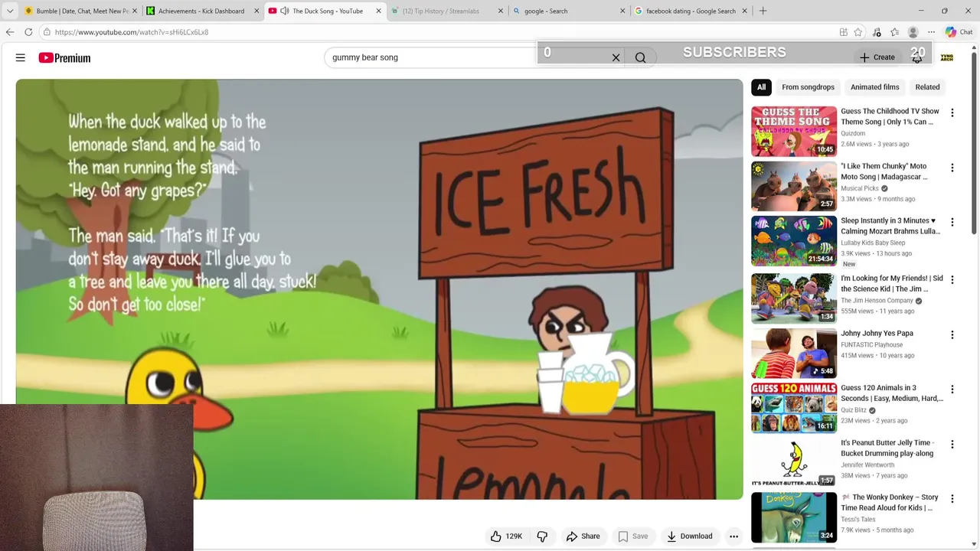Select the All filter chip

(x=761, y=87)
